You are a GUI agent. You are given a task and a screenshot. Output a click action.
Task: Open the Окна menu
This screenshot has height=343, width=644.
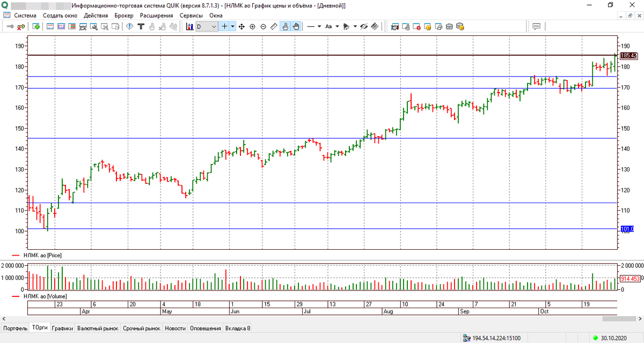coord(216,16)
